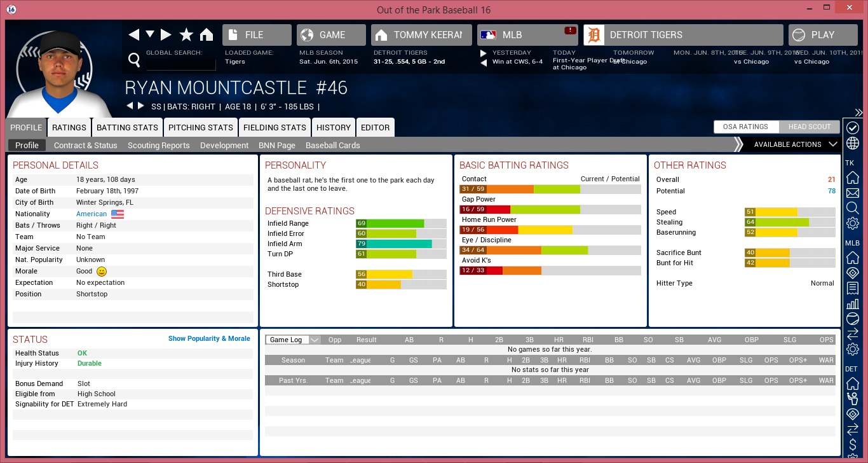This screenshot has height=463, width=868.
Task: Switch to the BATTING STATS tab
Action: pos(127,127)
